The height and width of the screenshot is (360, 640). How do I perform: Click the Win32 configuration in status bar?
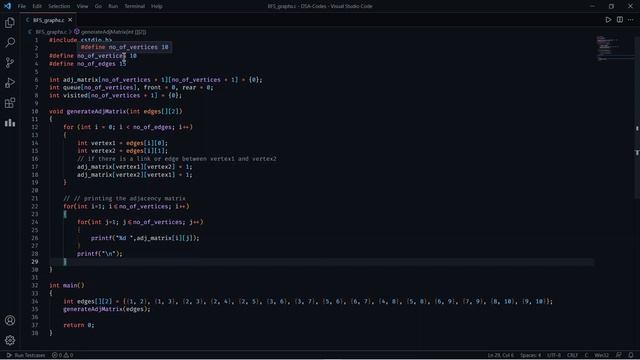pyautogui.click(x=601, y=355)
